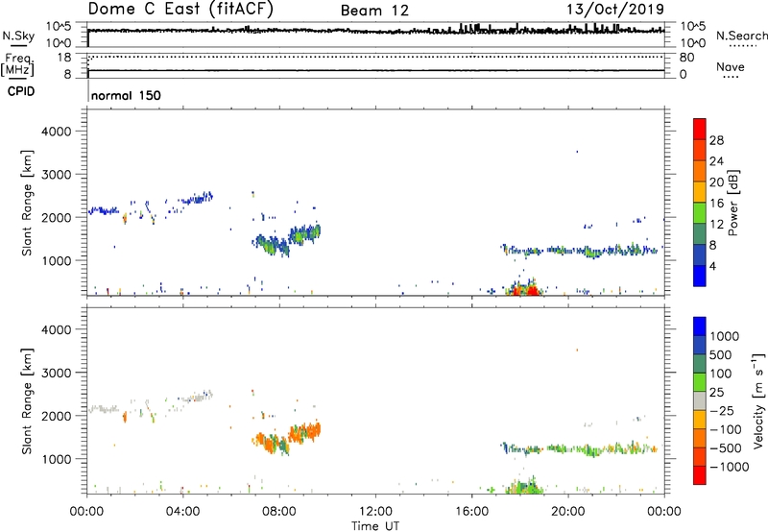Click the 'Power [dB]' color bar title

tap(733, 203)
